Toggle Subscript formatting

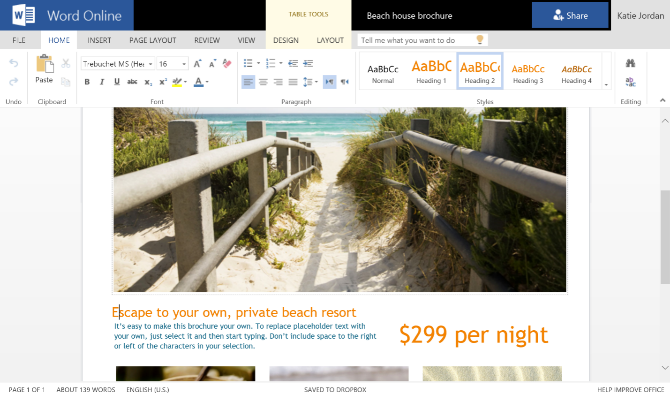pos(148,82)
